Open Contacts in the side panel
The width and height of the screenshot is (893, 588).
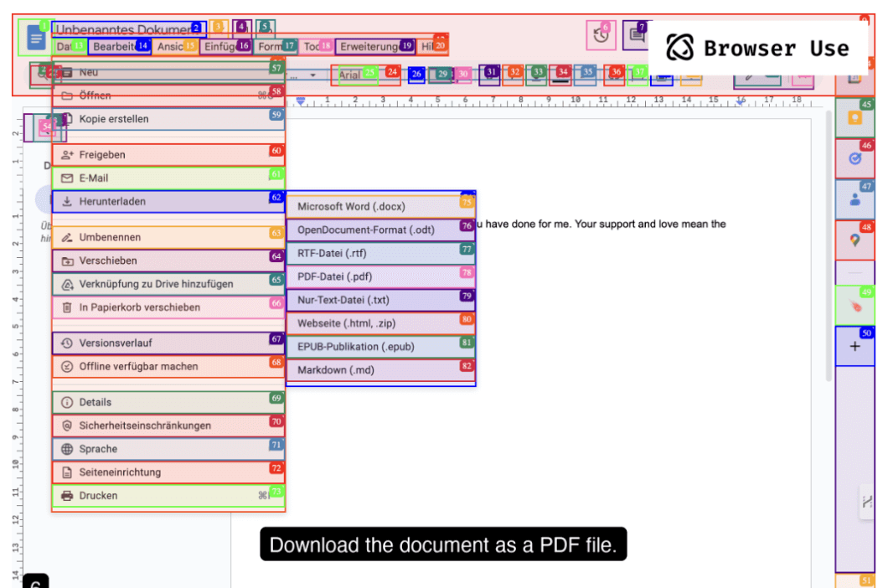click(x=854, y=199)
